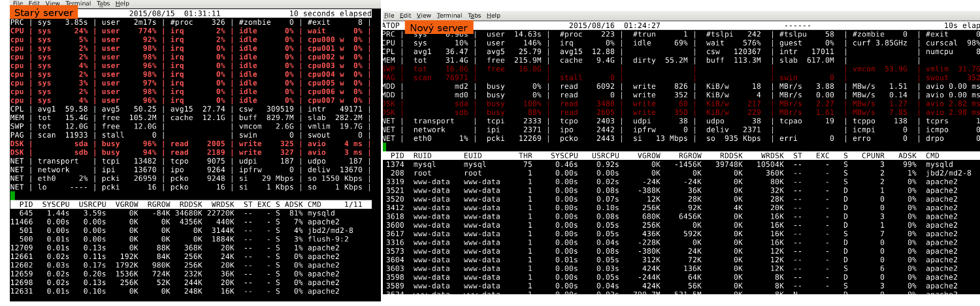Click '#proc 326' in Starý server PRC line
The width and height of the screenshot is (980, 306).
point(197,22)
